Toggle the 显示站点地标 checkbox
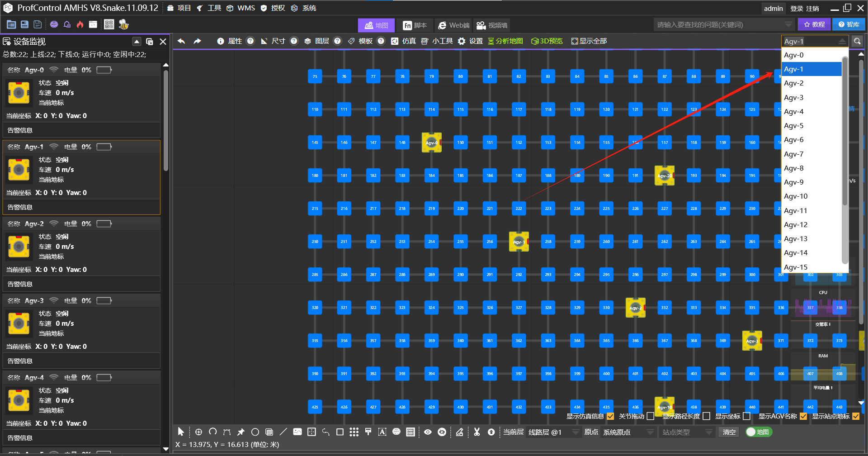868x456 pixels. tap(856, 416)
